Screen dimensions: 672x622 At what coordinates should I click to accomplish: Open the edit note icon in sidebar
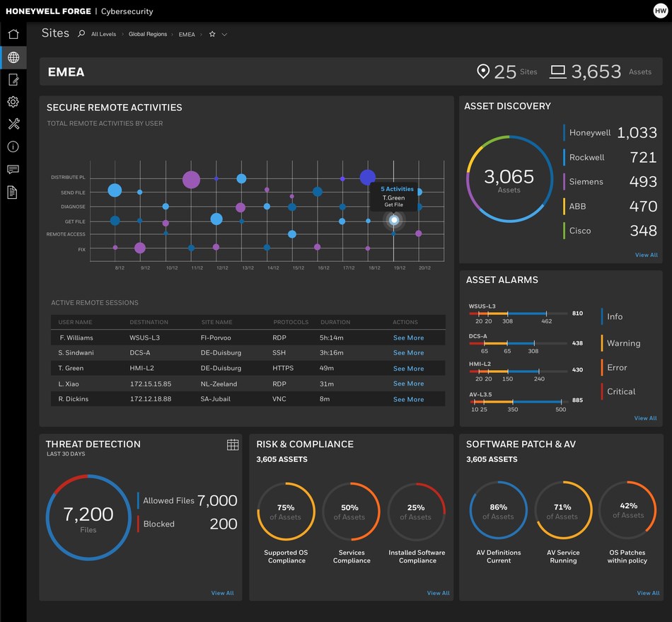pos(13,79)
